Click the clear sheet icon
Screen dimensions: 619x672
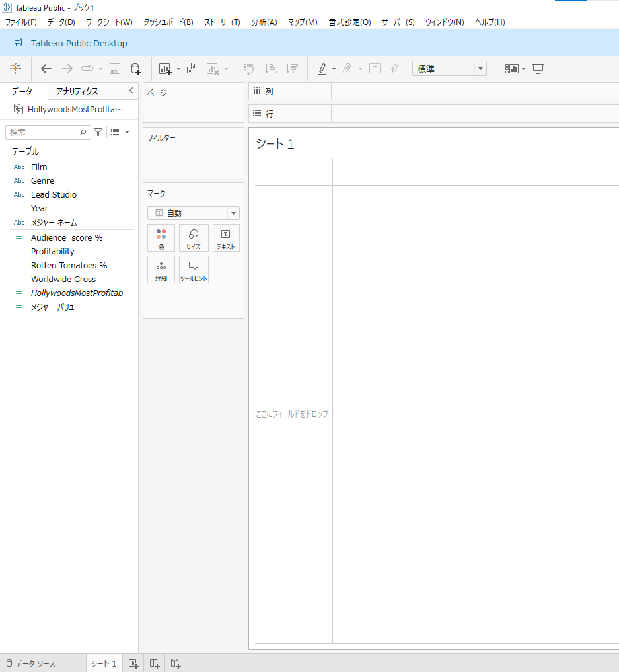pos(213,69)
